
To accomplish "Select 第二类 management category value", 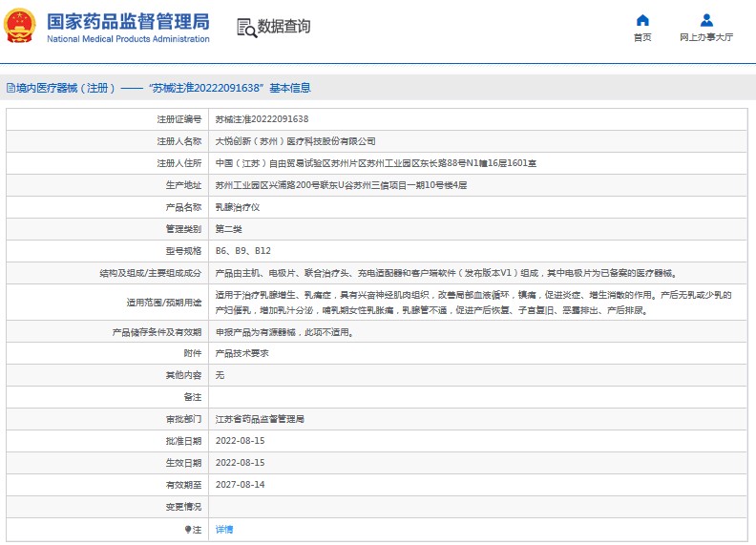I will tap(228, 229).
